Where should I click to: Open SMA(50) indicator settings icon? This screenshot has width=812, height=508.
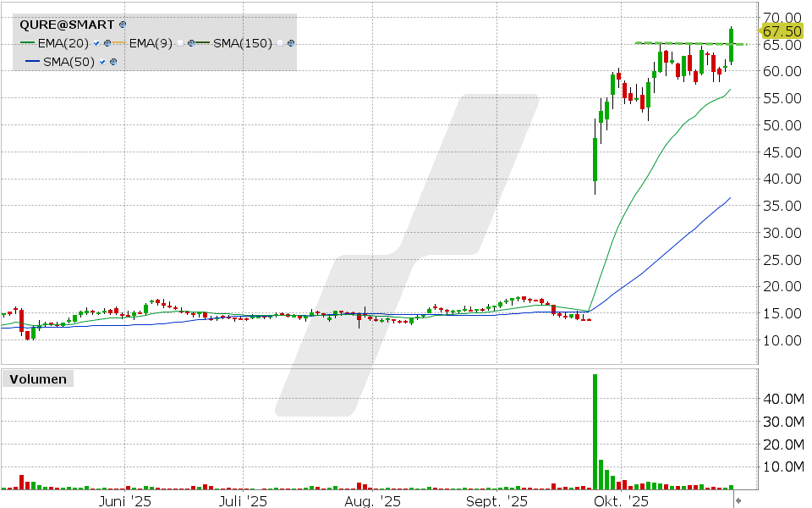[113, 62]
